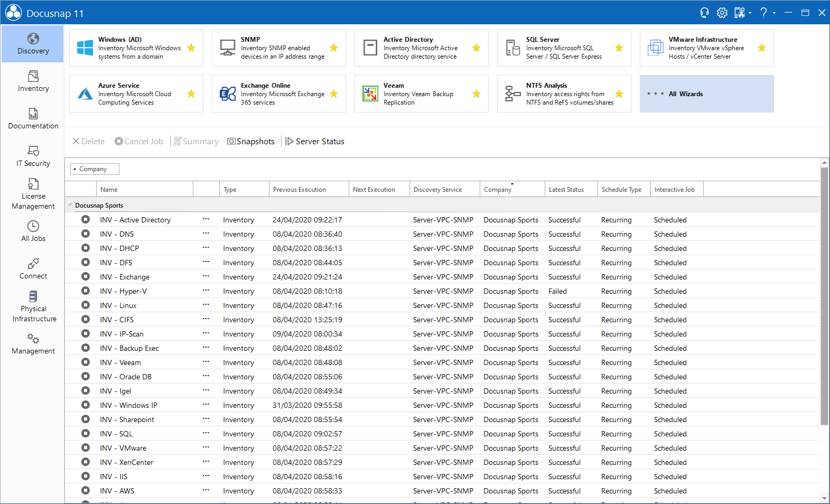Toggle favorite star on Azure Service wizard
830x504 pixels.
[191, 94]
